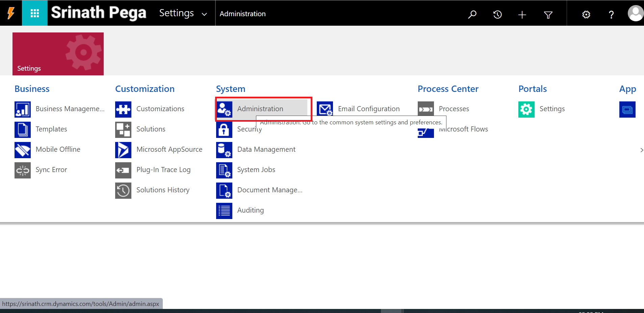
Task: Open recently viewed items history icon
Action: tap(497, 14)
